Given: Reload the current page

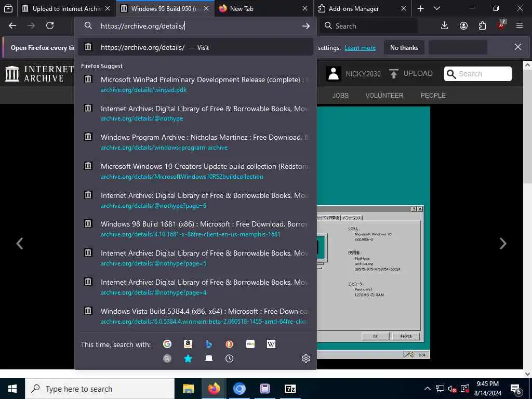Looking at the screenshot, I should pos(50,26).
